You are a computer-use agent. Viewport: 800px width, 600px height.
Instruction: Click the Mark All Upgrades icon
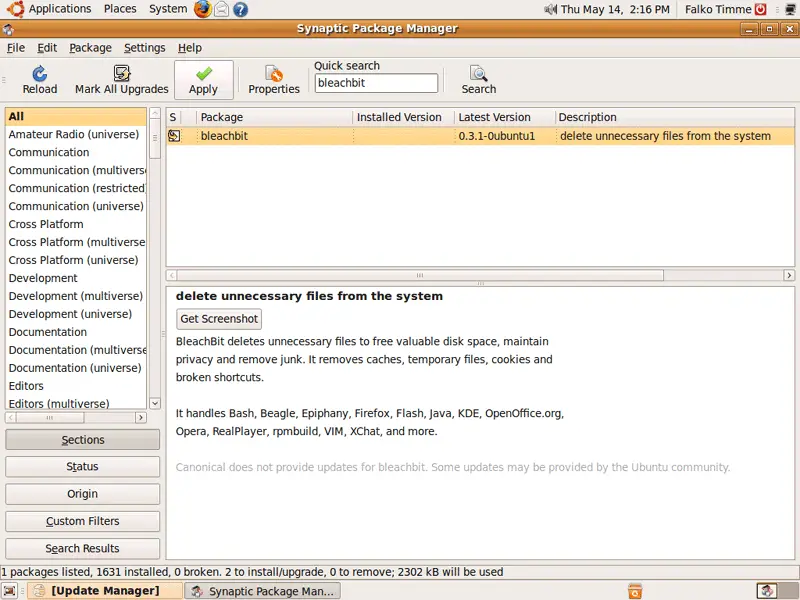121,73
